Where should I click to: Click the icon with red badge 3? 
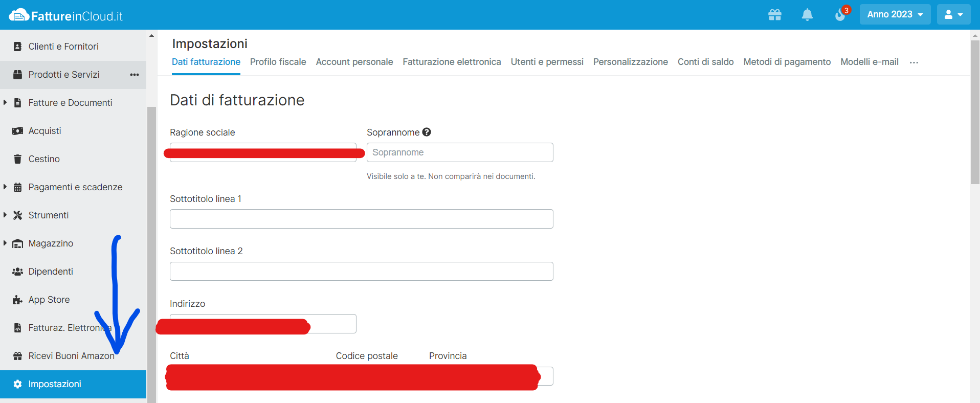(x=840, y=15)
